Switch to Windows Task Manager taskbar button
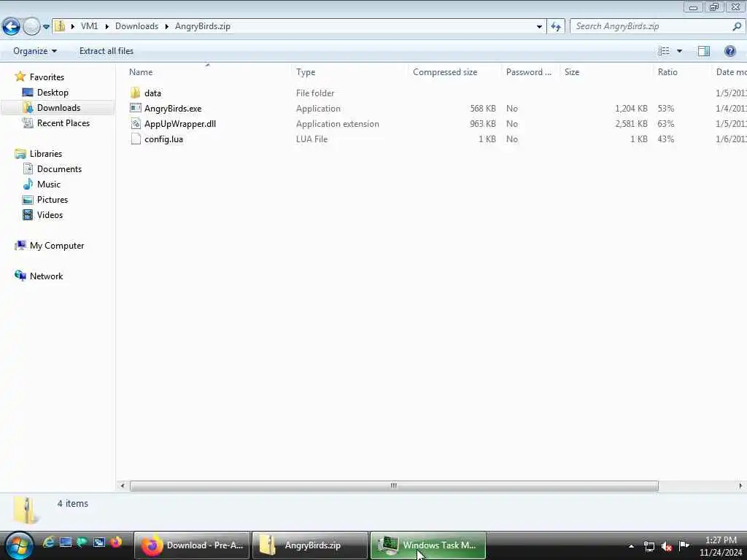The width and height of the screenshot is (747, 560). pyautogui.click(x=427, y=545)
